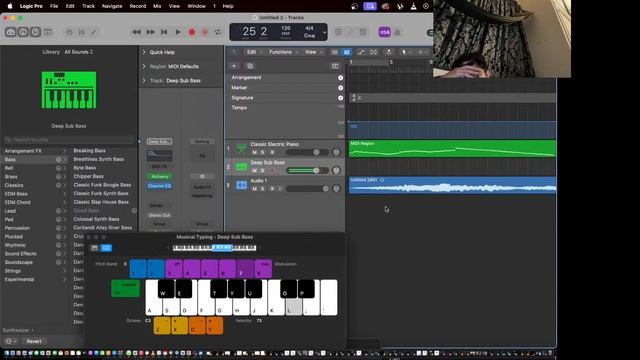Select Classic Funk Boogie Bass patch
Viewport: 640px width, 360px height.
[x=102, y=185]
